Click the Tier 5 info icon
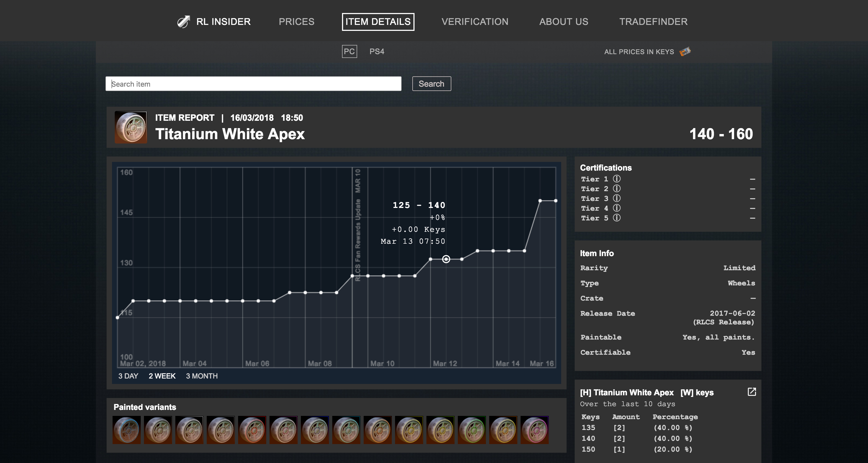868x463 pixels. [x=616, y=218]
